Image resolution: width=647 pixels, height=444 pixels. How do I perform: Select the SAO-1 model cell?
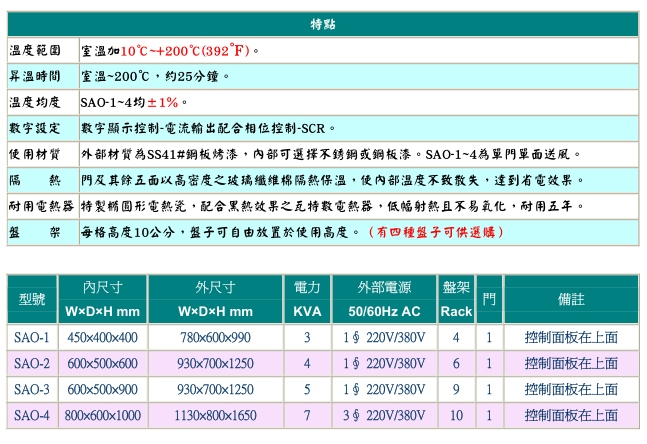[x=31, y=338]
